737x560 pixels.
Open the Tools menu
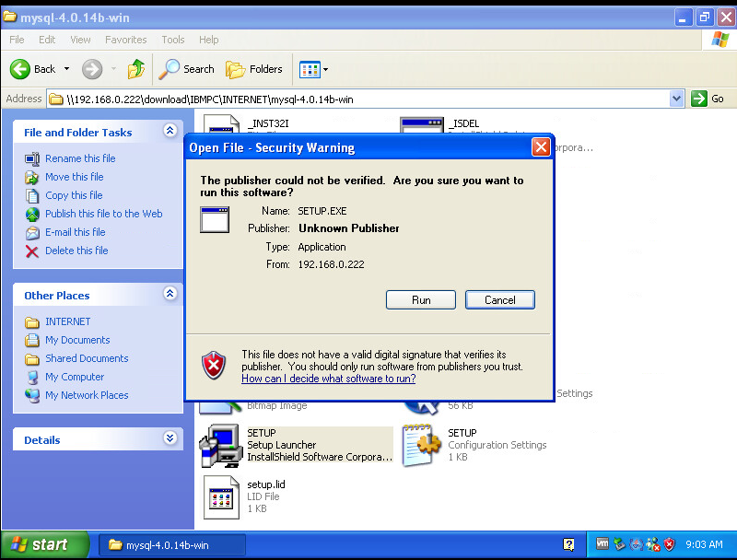point(173,40)
